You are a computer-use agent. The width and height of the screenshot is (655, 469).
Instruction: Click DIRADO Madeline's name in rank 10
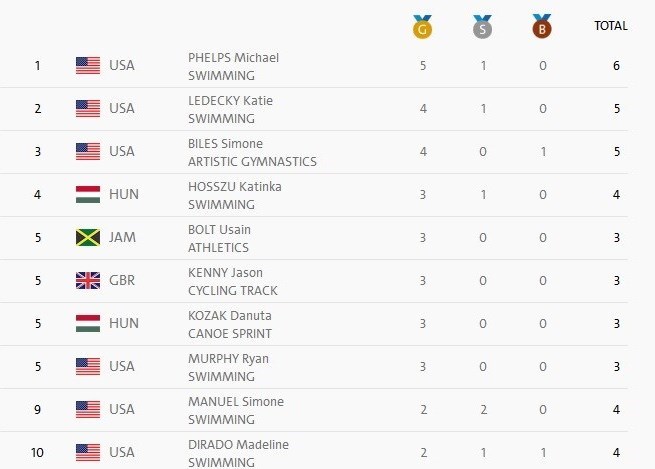(238, 445)
